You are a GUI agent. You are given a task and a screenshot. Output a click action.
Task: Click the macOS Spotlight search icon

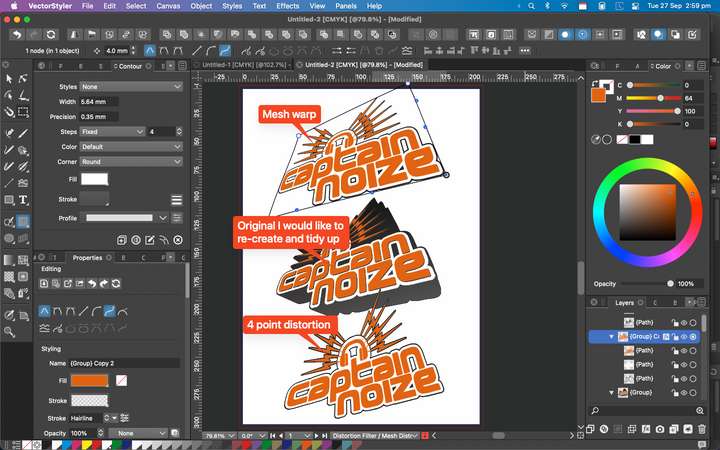tap(531, 6)
